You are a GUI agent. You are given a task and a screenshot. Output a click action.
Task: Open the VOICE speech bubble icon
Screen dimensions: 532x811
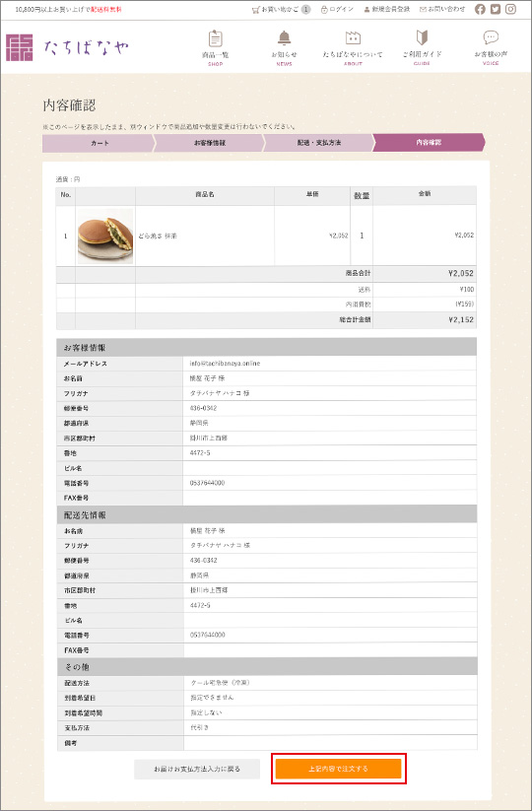click(491, 37)
